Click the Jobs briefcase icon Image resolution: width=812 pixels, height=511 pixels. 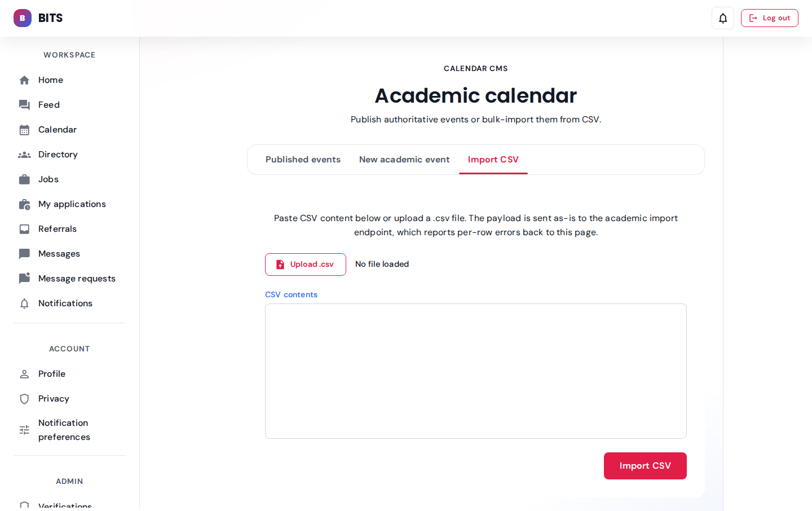pyautogui.click(x=24, y=179)
